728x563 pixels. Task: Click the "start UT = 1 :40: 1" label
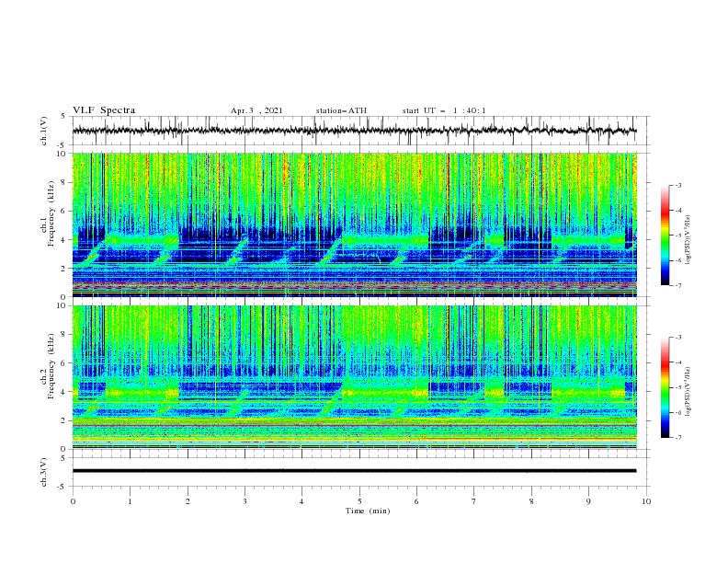click(444, 110)
